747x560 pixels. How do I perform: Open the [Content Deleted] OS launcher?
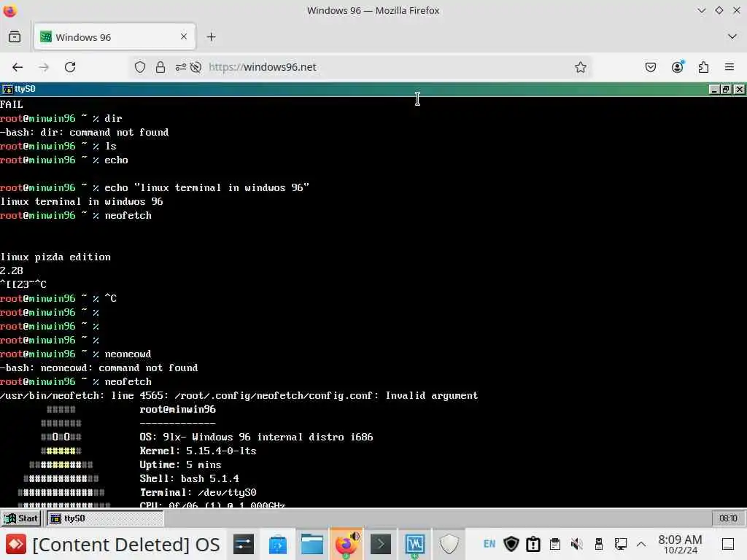click(x=113, y=544)
